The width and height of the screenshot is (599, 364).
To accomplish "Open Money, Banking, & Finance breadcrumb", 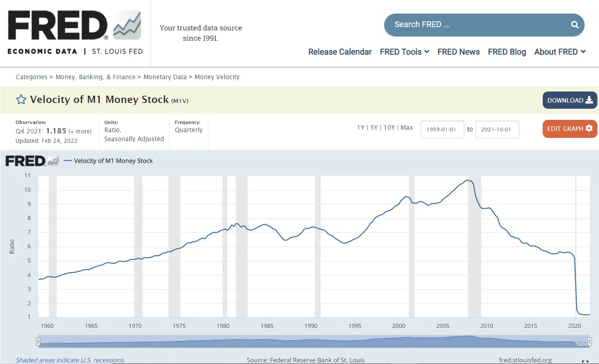I will 95,77.
